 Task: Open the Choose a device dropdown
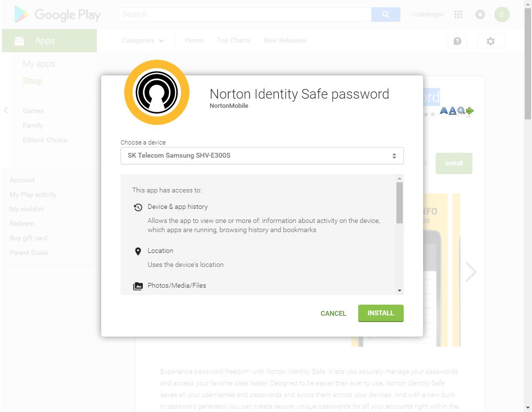coord(262,156)
